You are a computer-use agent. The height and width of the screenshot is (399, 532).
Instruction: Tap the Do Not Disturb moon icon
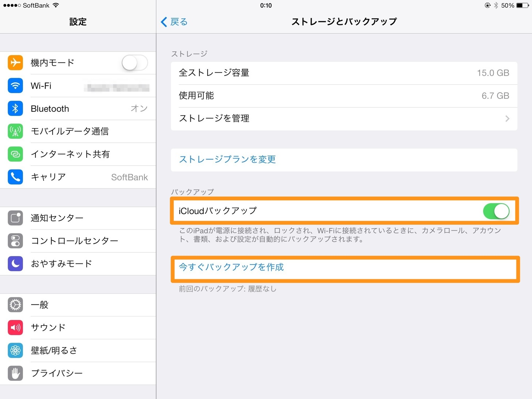[15, 263]
